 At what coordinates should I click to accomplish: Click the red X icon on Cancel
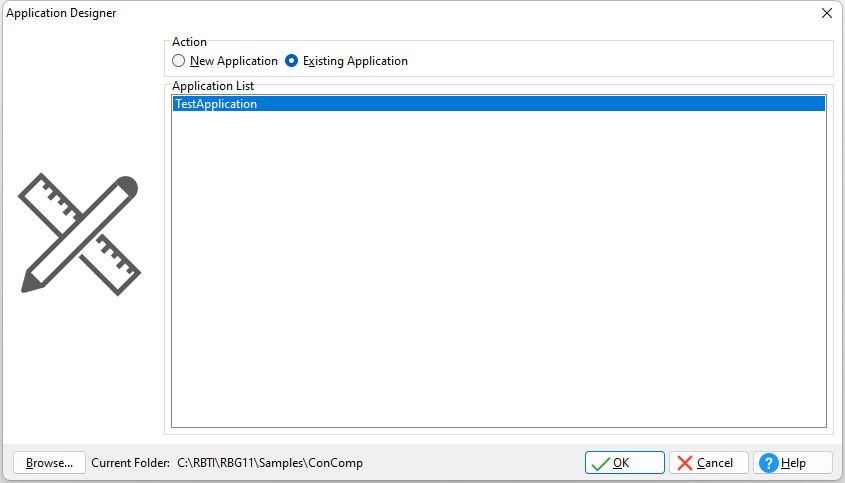[684, 463]
